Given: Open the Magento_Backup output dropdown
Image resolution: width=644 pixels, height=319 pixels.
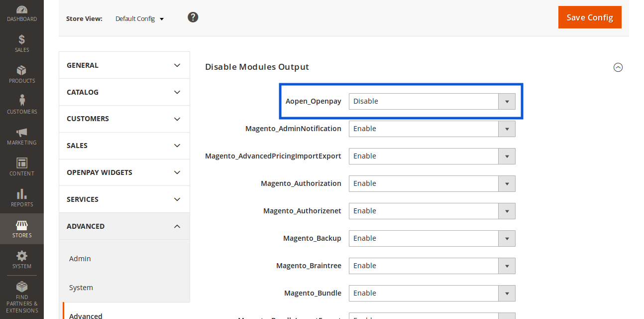Looking at the screenshot, I should tap(431, 238).
